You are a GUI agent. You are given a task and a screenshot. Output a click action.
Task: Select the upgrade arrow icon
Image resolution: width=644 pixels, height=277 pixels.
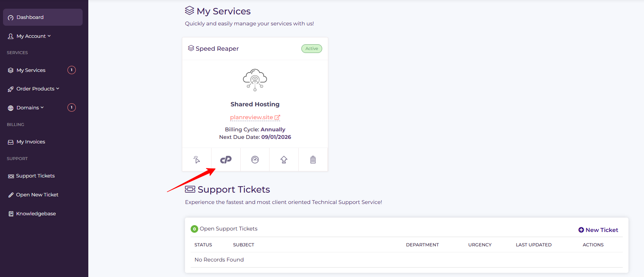click(x=284, y=160)
